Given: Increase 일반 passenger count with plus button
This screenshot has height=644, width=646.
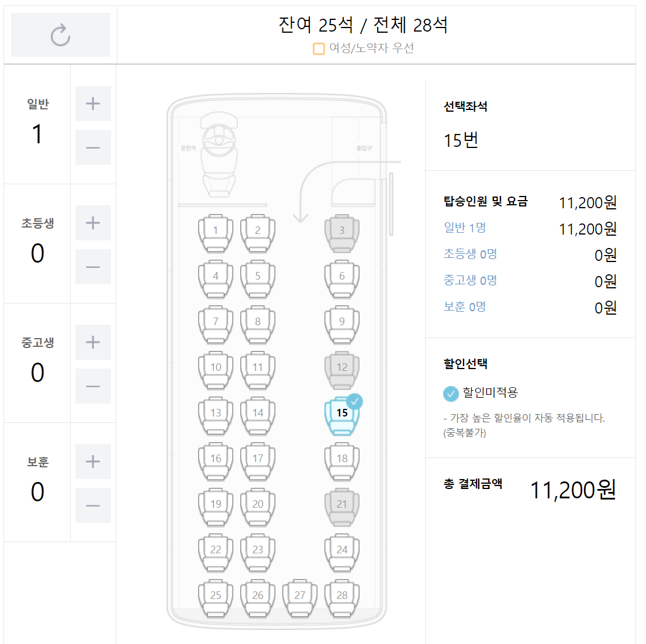Looking at the screenshot, I should [x=93, y=104].
